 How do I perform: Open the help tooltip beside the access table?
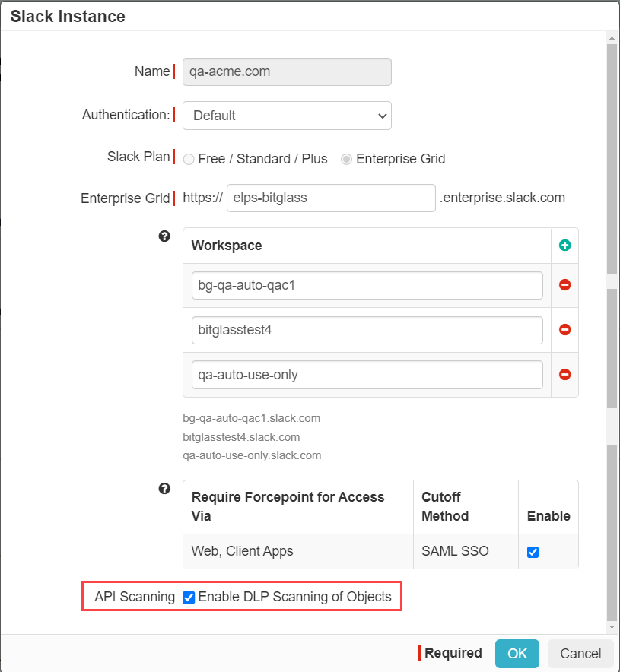pos(164,489)
